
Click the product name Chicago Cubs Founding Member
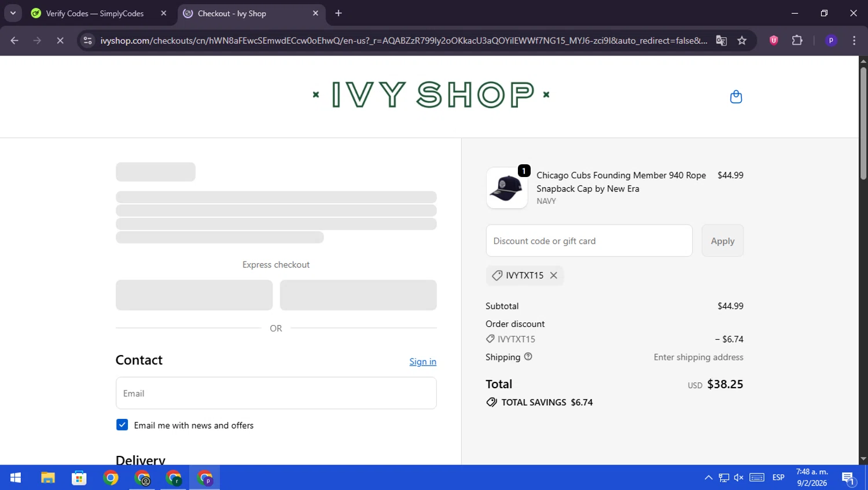click(621, 182)
